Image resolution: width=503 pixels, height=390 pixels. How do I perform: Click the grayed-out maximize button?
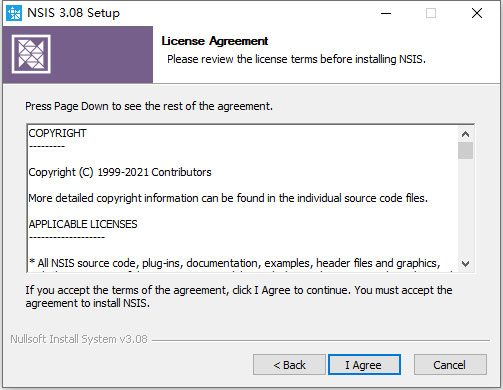point(431,13)
